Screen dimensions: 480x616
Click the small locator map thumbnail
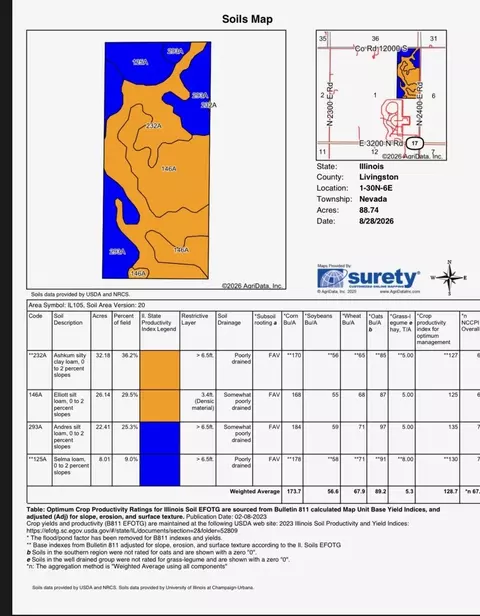pyautogui.click(x=381, y=95)
